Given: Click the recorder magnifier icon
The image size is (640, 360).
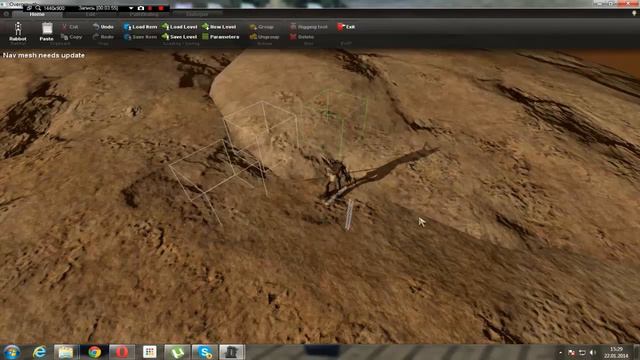Looking at the screenshot, I should pos(38,8).
